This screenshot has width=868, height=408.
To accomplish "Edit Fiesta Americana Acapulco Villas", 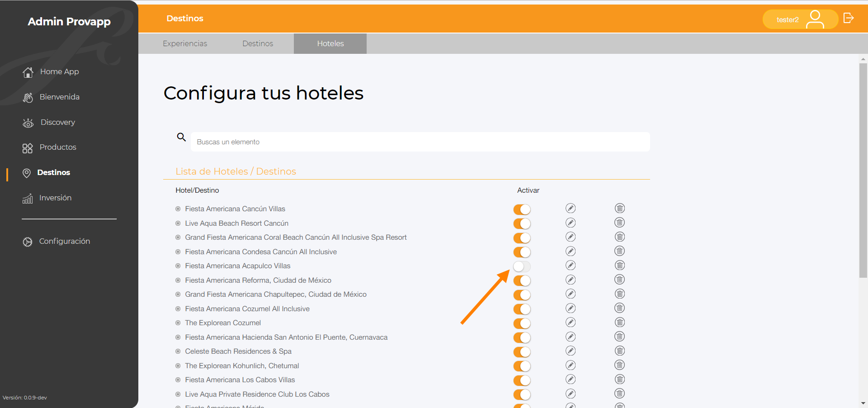I will [571, 265].
